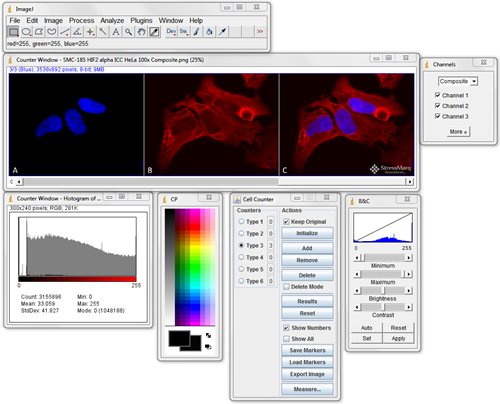Image resolution: width=500 pixels, height=404 pixels.
Task: Activate the Color picker dropper tool
Action: point(154,32)
